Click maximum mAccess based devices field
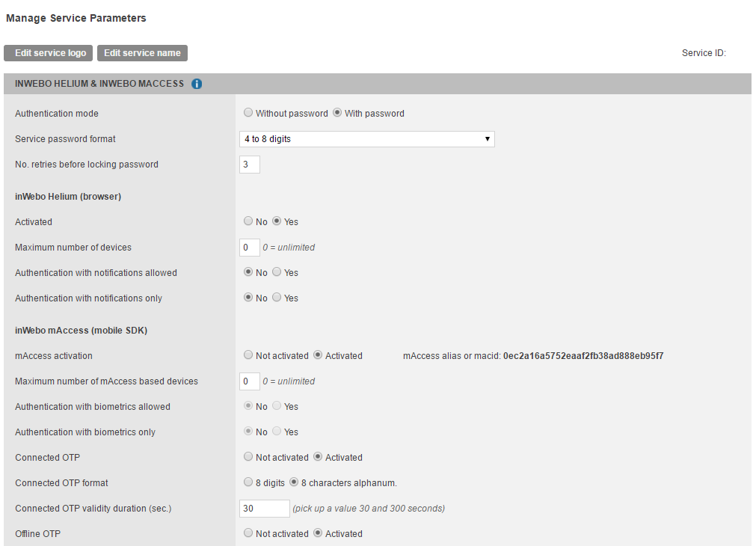 (249, 381)
